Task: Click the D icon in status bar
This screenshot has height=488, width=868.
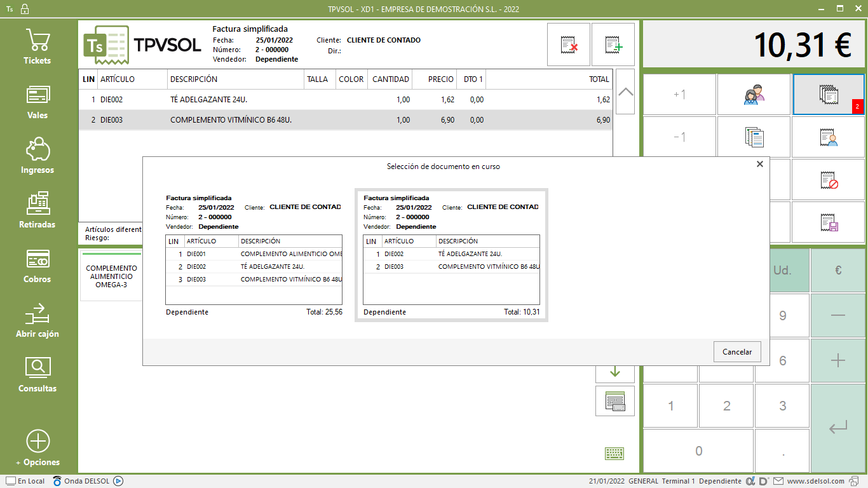Action: (763, 481)
